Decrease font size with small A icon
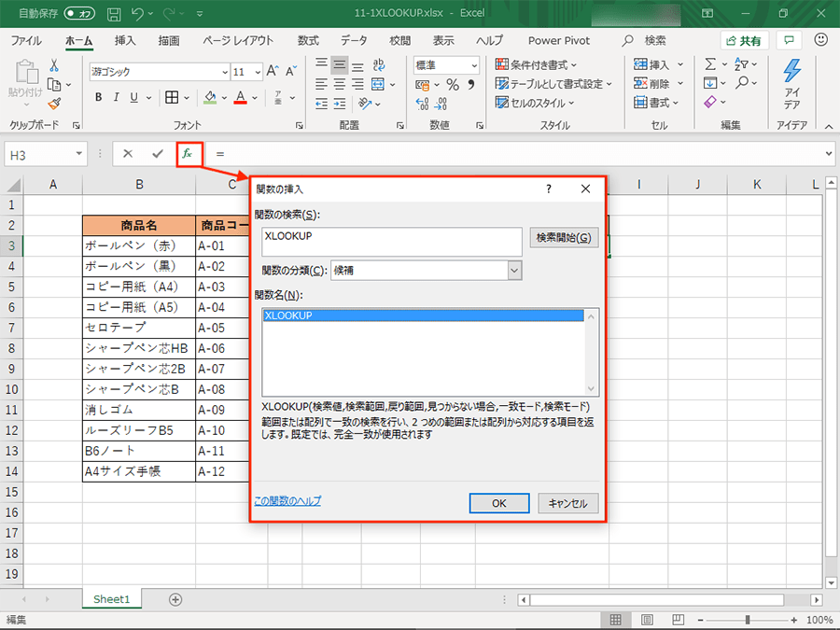Viewport: 840px width, 630px height. (291, 71)
